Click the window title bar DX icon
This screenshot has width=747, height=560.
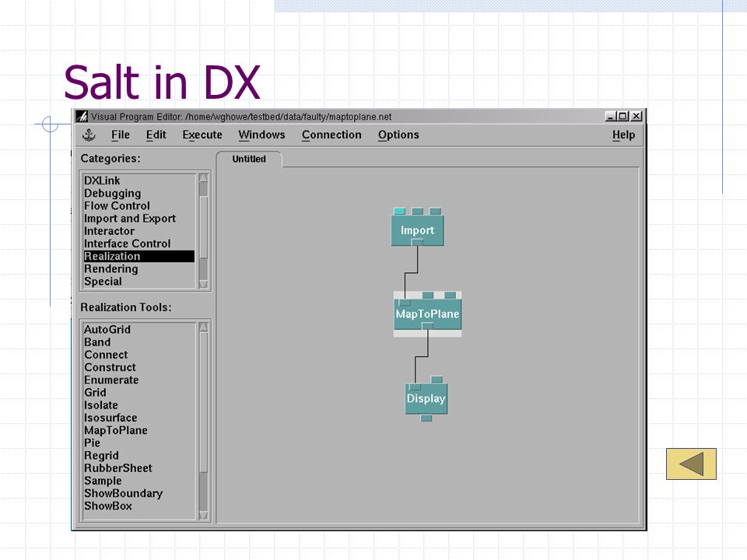point(82,117)
